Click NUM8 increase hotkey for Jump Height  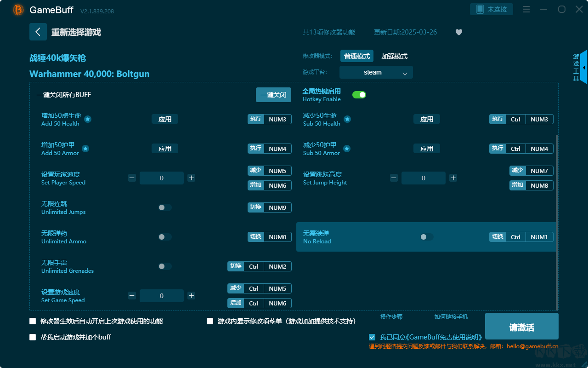click(x=531, y=185)
